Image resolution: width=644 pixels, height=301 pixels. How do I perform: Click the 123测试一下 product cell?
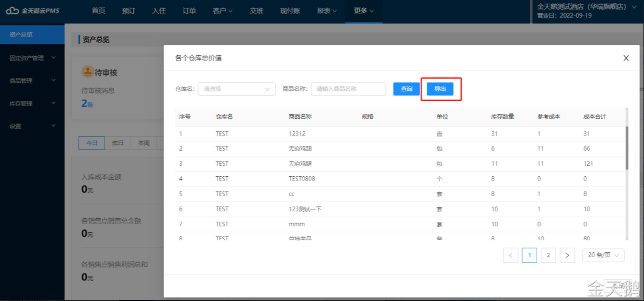pyautogui.click(x=305, y=209)
